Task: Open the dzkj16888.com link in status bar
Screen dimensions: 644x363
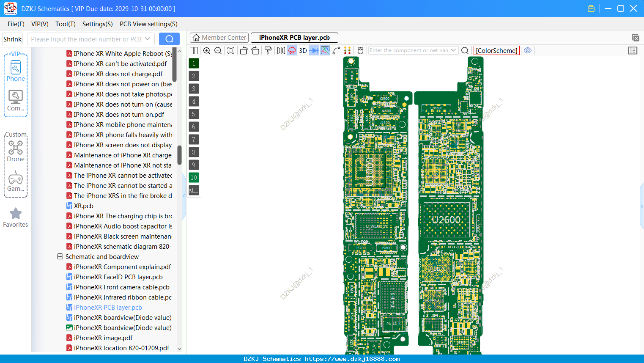Action: pos(352,359)
